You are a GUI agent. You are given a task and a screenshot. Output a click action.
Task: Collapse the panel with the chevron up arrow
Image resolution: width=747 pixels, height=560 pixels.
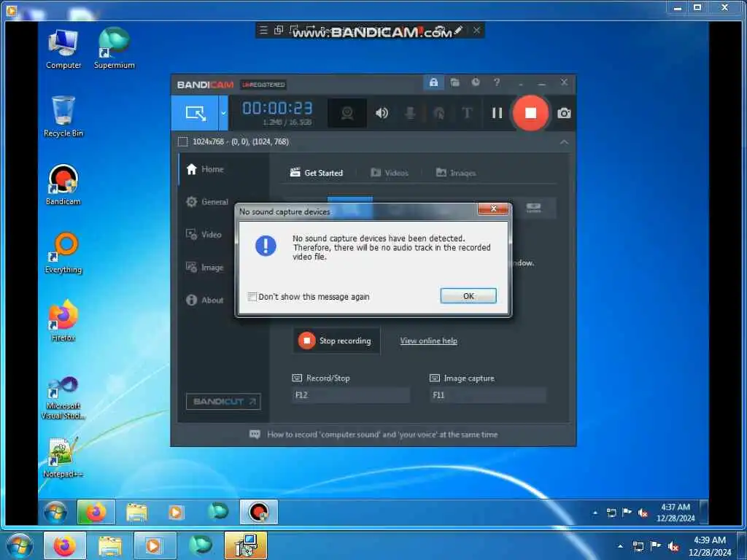point(564,142)
